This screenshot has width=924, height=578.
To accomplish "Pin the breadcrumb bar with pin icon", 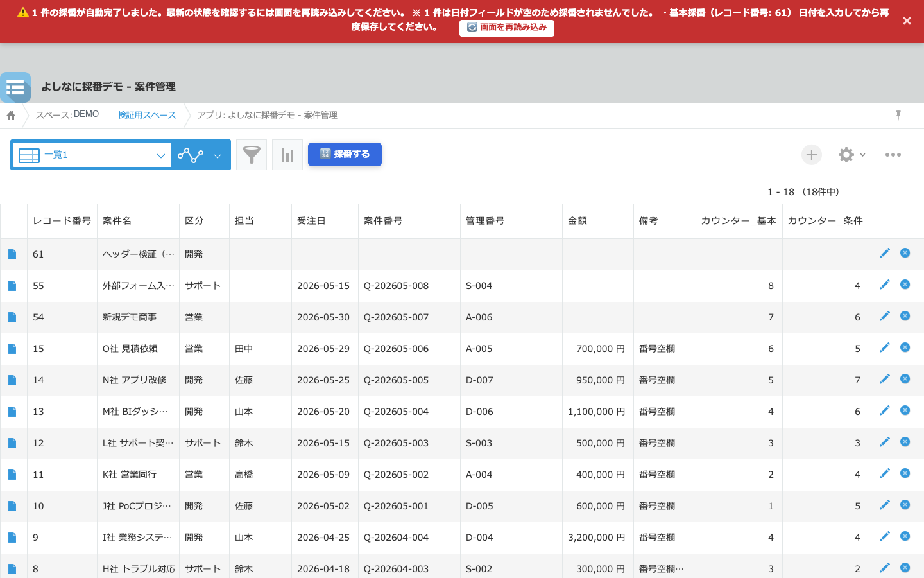I will click(898, 115).
